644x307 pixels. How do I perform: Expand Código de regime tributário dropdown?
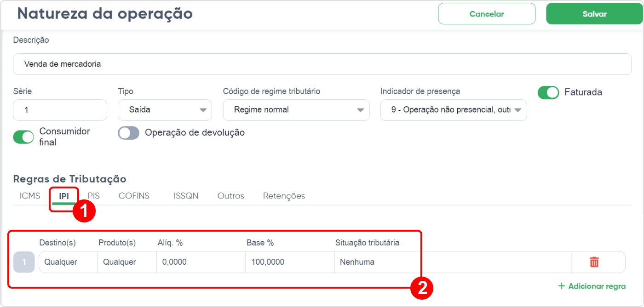[296, 110]
